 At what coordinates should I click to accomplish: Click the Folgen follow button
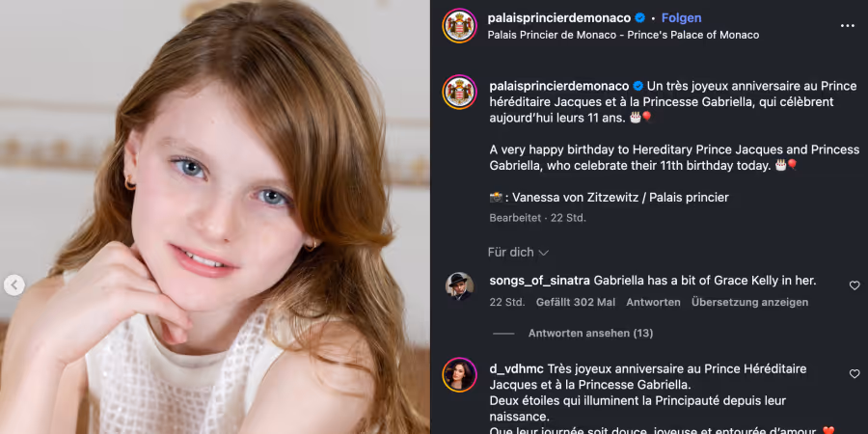[x=681, y=18]
